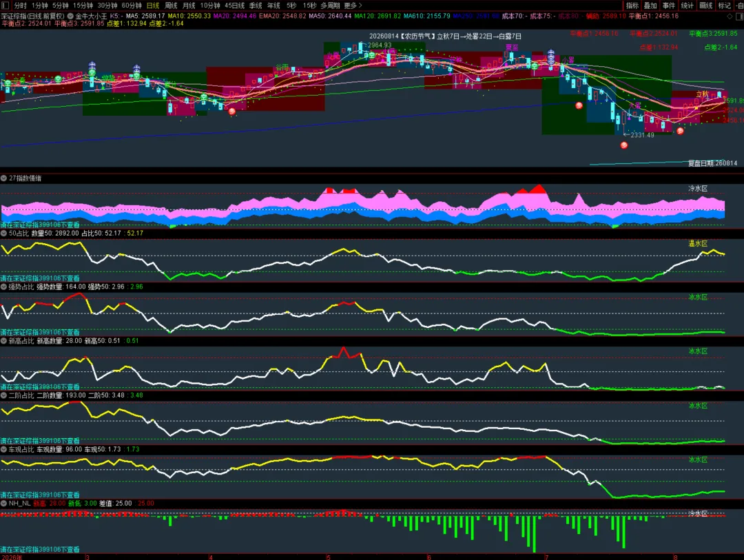Select the 15分钟 period
Screen dimensions: 744x560
tap(83, 6)
